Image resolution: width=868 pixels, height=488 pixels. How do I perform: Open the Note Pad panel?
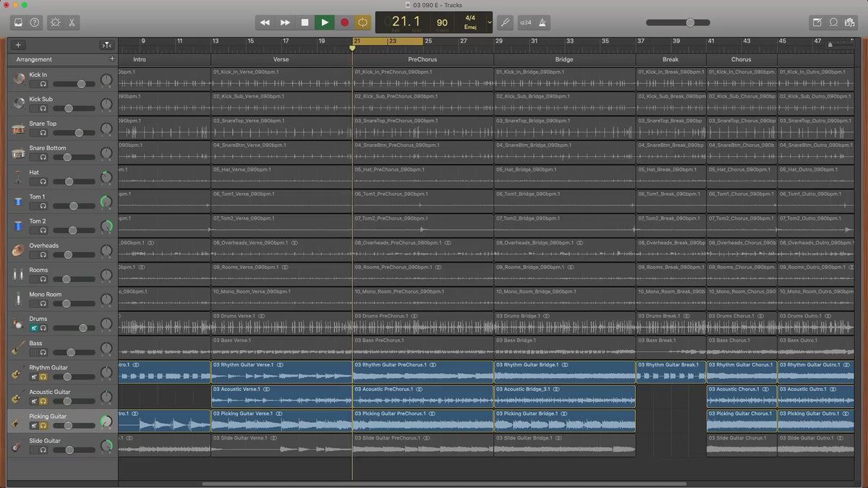[x=817, y=22]
